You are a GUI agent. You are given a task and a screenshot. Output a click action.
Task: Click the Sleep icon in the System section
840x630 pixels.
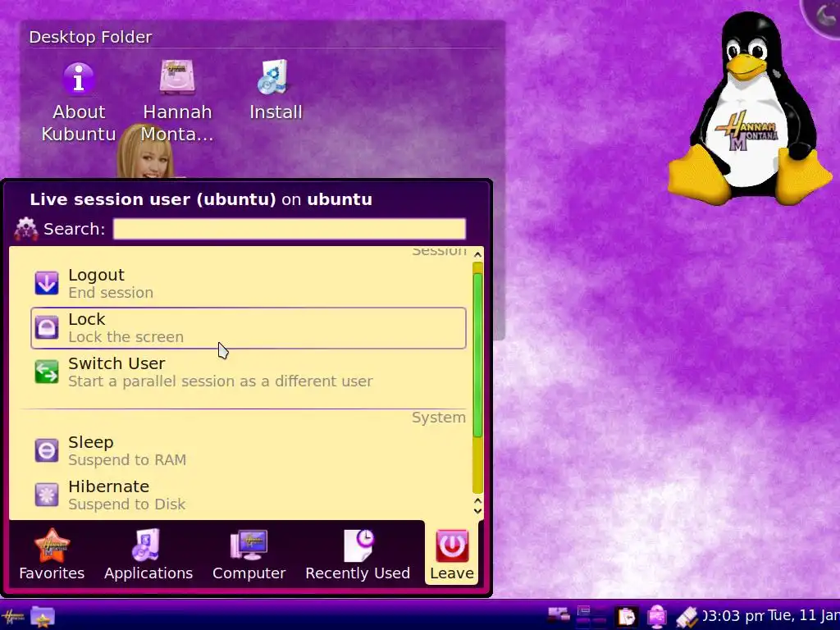click(47, 450)
